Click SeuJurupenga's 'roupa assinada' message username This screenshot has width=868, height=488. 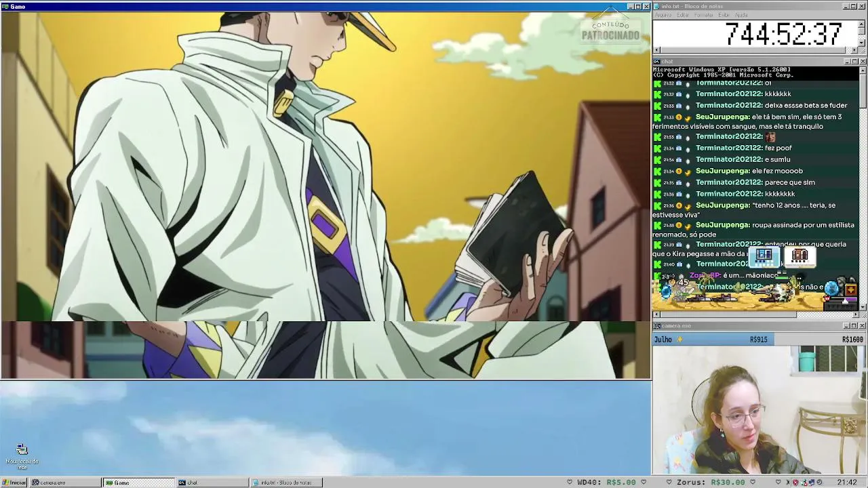722,225
